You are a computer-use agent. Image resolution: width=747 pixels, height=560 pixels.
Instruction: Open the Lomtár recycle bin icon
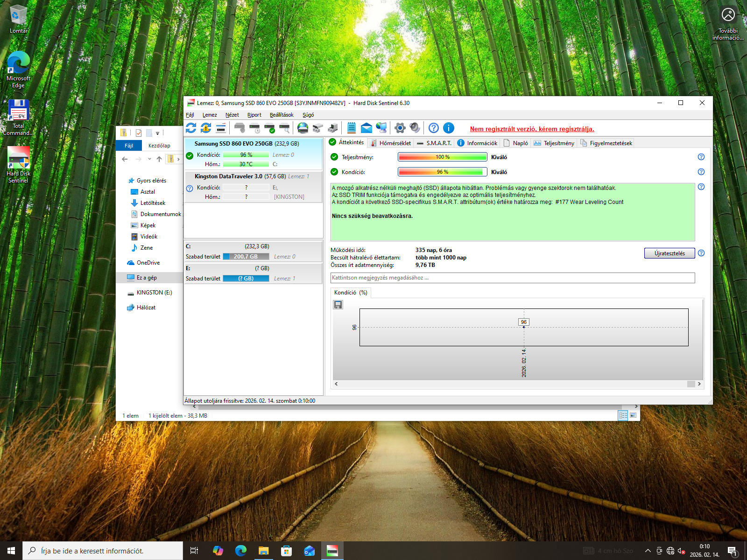(18, 20)
